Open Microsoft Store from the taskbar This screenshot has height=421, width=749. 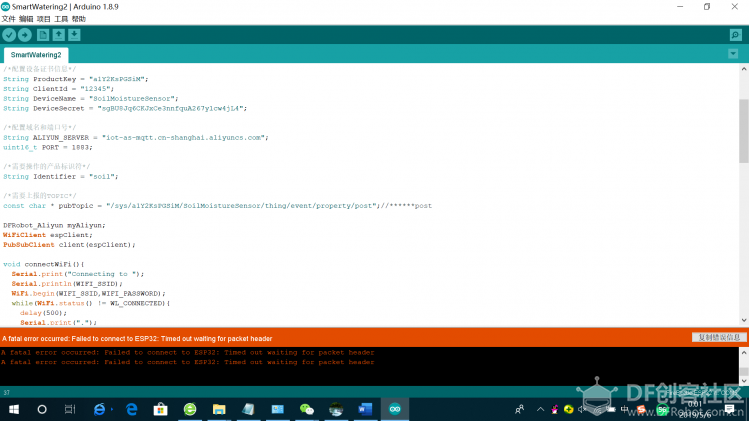160,410
